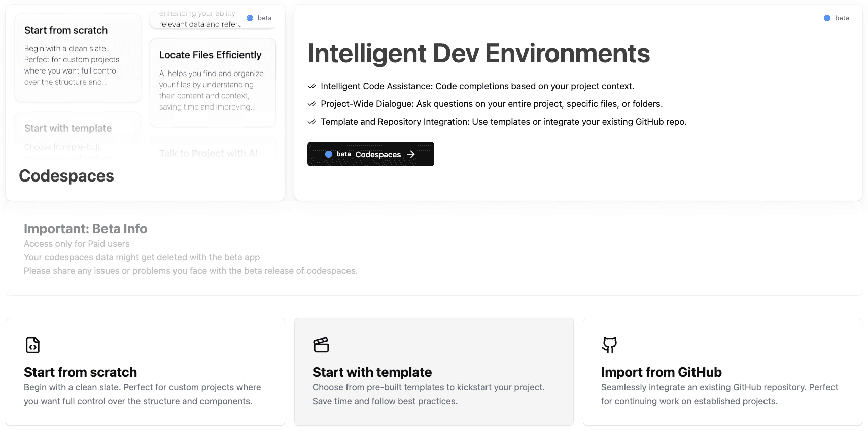Choose the Import from GitHub option card
Image resolution: width=868 pixels, height=431 pixels.
tap(722, 372)
